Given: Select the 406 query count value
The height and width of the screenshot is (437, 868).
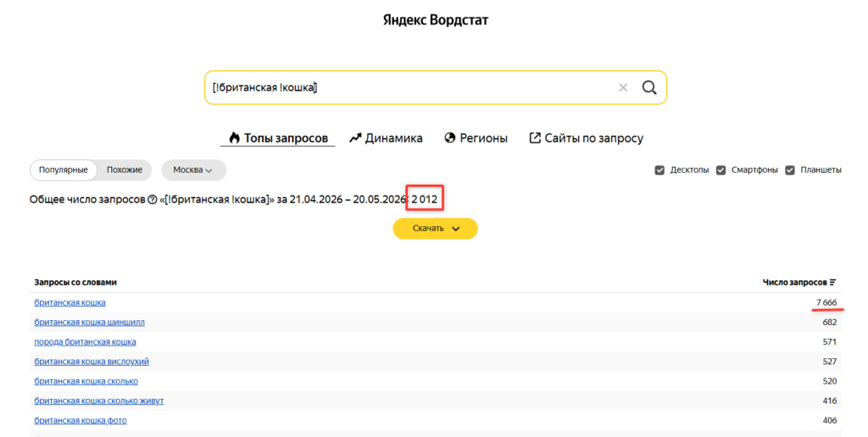Looking at the screenshot, I should (830, 420).
